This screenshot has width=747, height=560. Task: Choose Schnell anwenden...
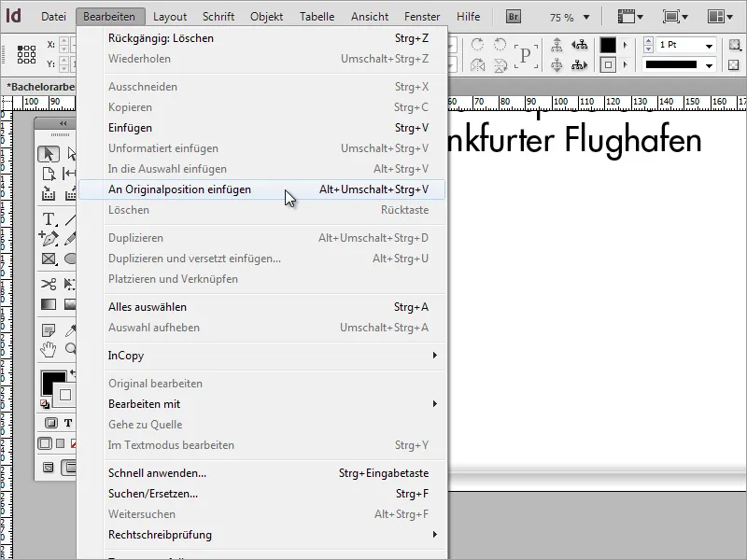tap(261, 473)
